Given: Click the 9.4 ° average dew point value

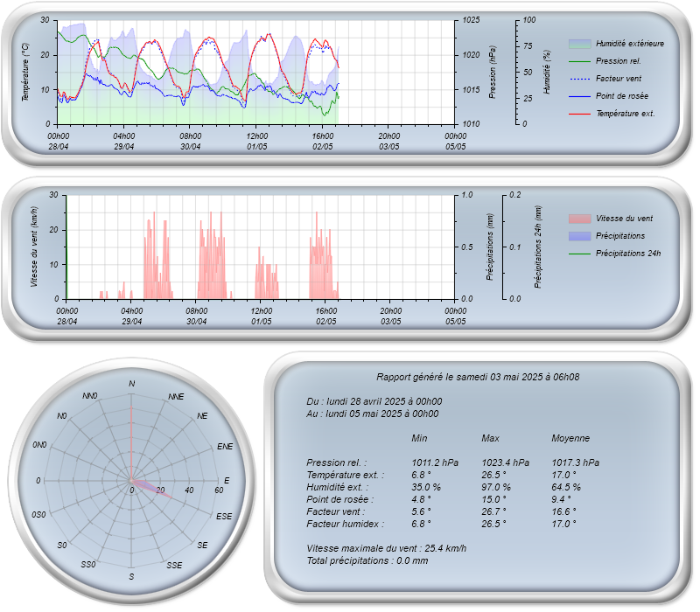Looking at the screenshot, I should pos(561,499).
